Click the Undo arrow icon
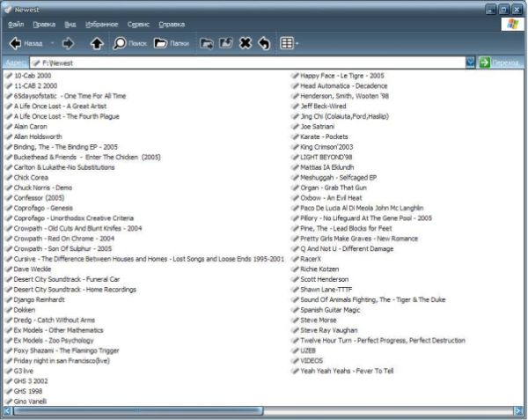 tap(264, 43)
